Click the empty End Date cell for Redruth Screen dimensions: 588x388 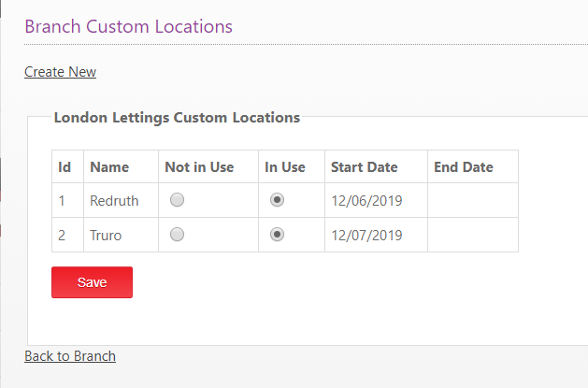(472, 200)
